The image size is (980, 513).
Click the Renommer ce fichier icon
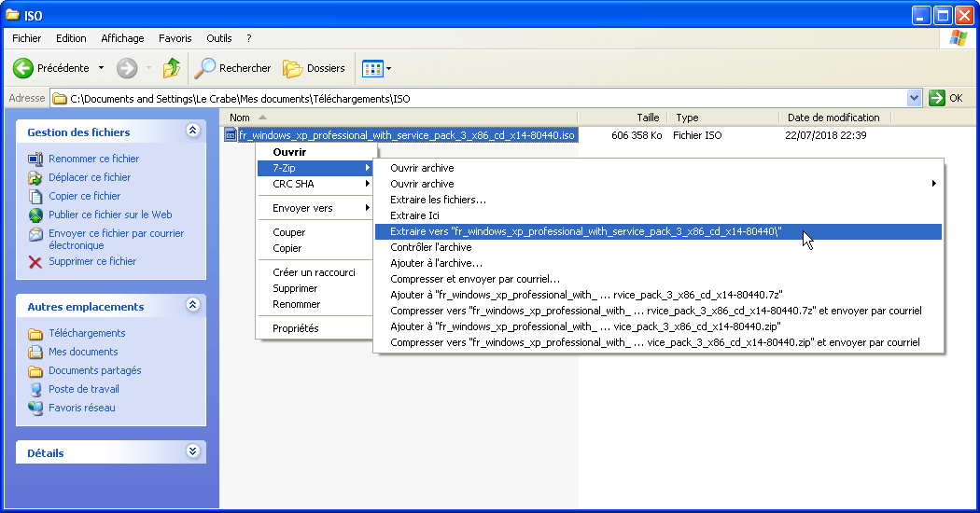(x=35, y=159)
